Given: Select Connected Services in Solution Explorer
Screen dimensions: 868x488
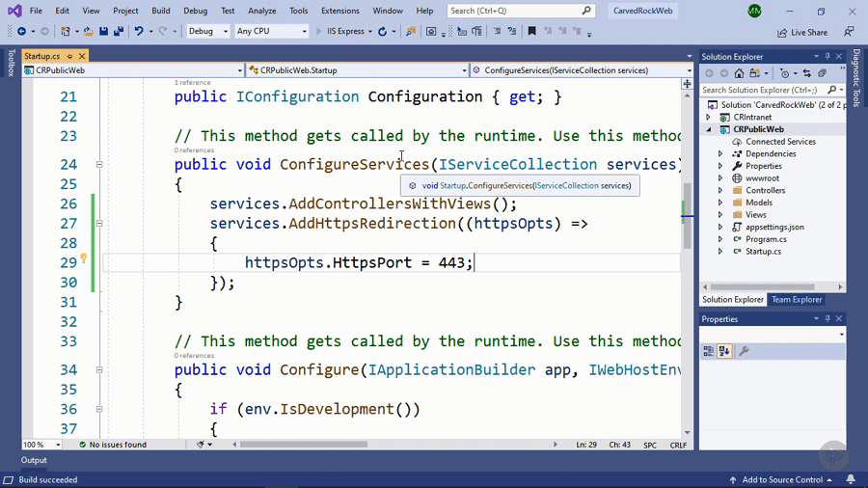Looking at the screenshot, I should click(780, 142).
